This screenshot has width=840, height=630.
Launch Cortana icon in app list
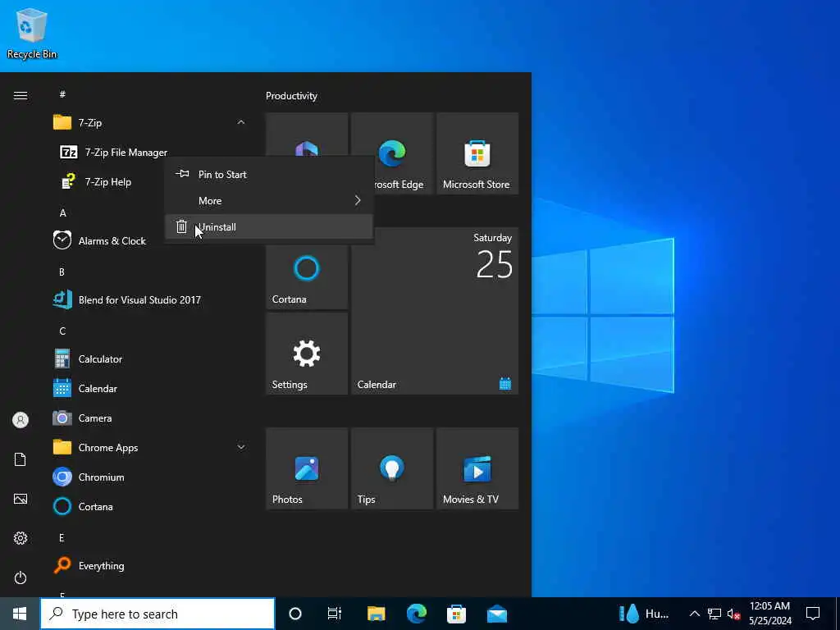point(62,506)
